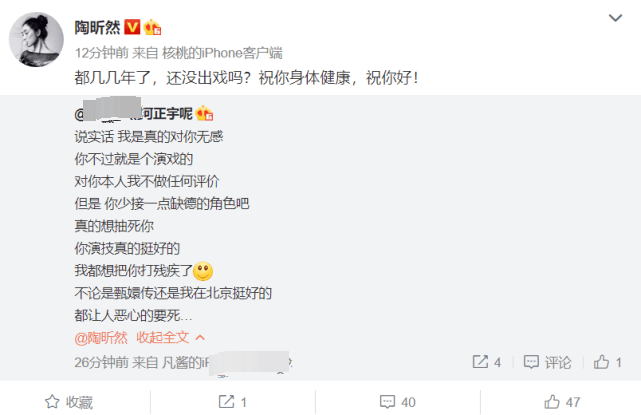
Task: Expand the post options chevron menu
Action: [615, 18]
